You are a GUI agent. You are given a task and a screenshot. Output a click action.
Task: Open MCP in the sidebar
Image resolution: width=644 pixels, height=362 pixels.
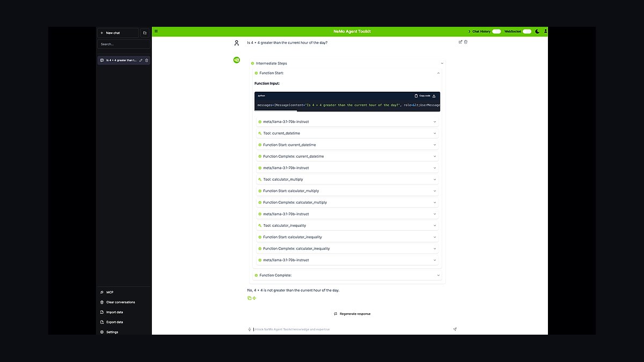click(x=125, y=292)
